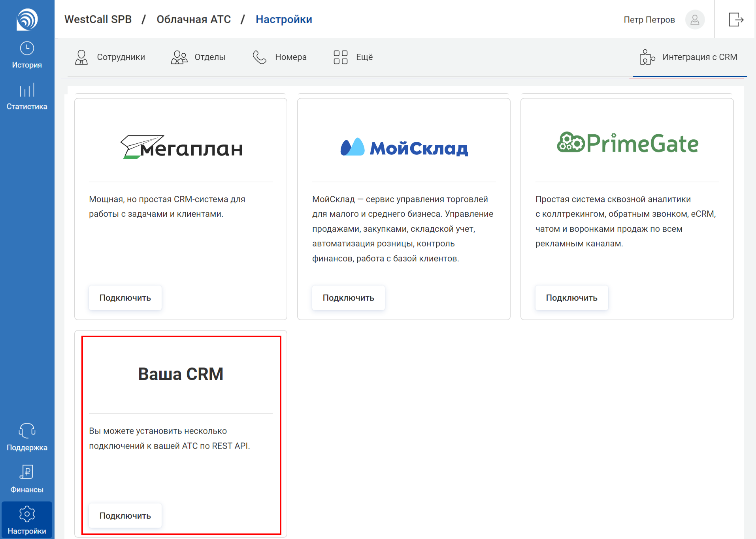
Task: Click the Поддержка sidebar label
Action: tap(27, 448)
